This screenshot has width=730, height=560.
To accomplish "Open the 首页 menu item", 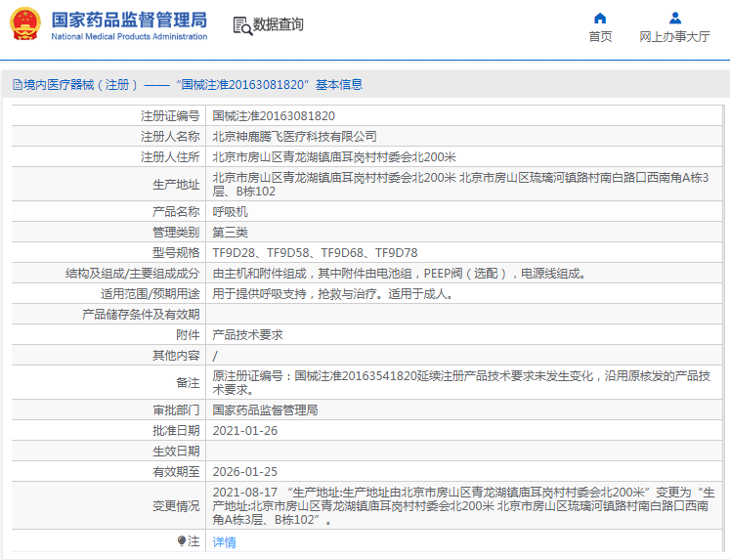I will tap(600, 37).
